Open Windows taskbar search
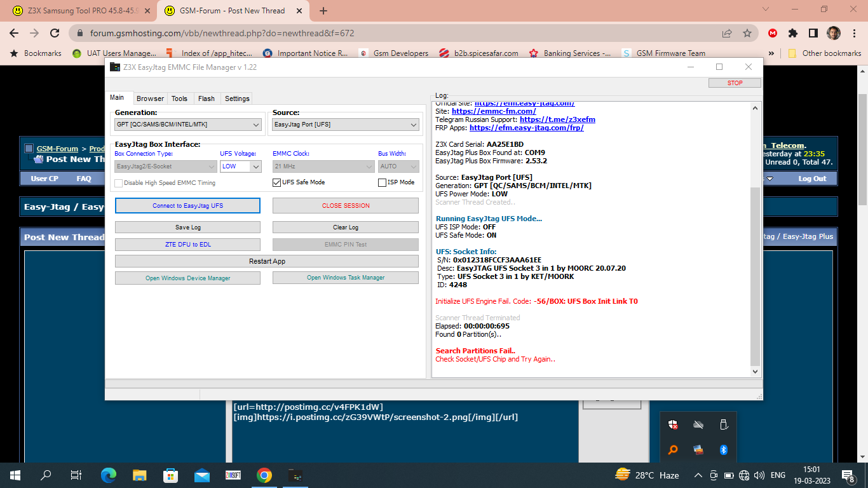 46,475
